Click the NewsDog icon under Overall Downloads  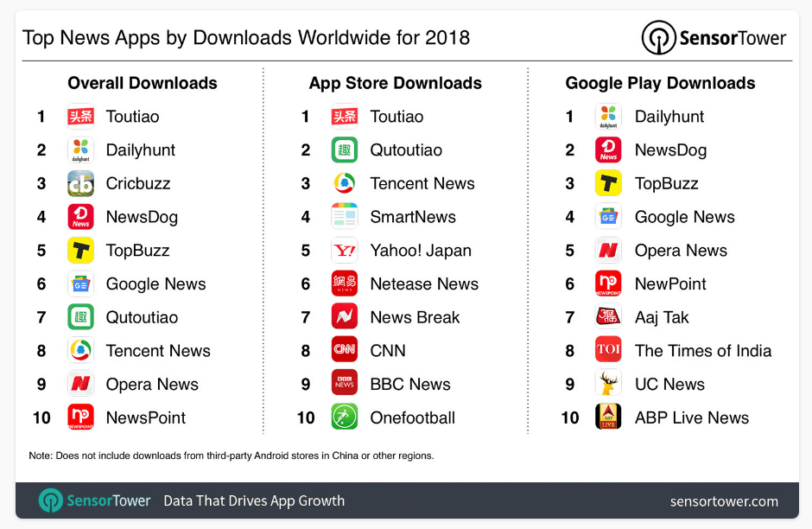pyautogui.click(x=81, y=217)
